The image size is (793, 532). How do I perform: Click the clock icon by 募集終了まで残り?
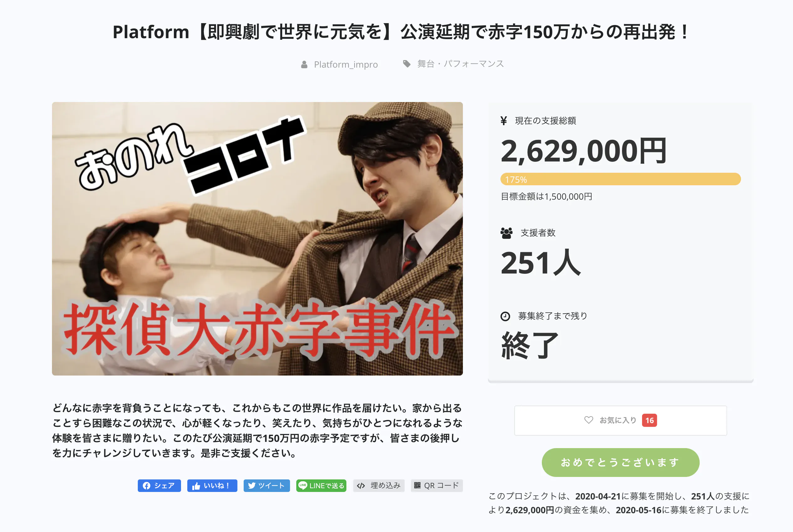point(505,316)
